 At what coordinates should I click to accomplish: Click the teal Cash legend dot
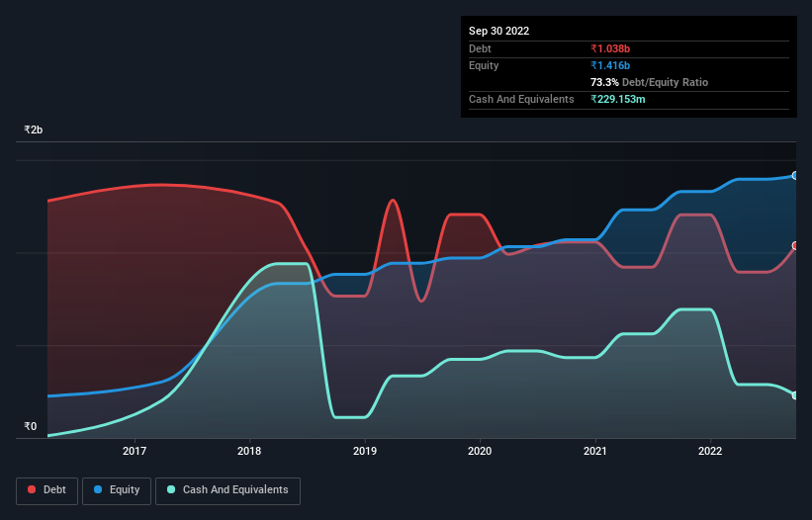(171, 489)
